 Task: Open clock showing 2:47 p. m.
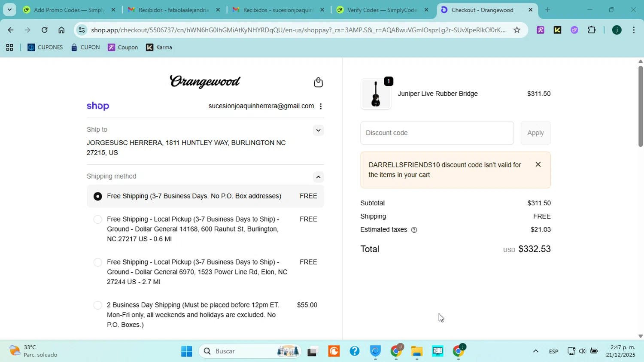(x=620, y=351)
